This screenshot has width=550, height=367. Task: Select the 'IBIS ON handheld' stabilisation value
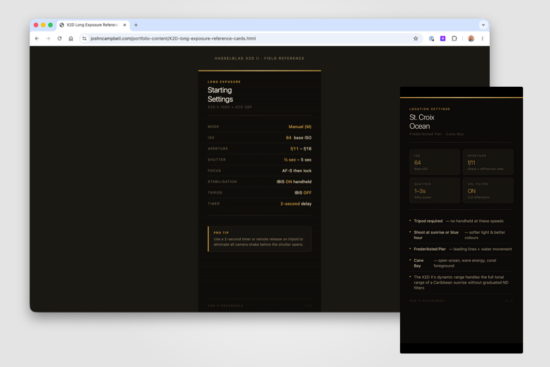(294, 182)
